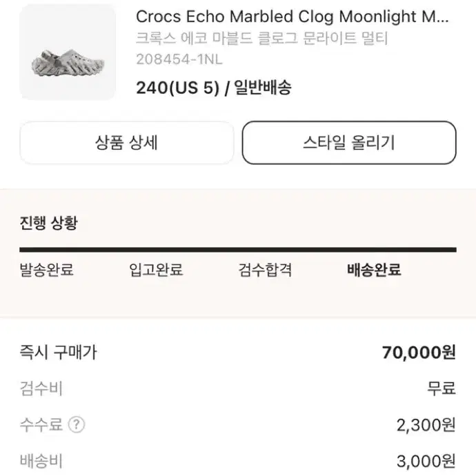Select the 배송완료 progress step
The width and height of the screenshot is (476, 476).
tap(374, 270)
